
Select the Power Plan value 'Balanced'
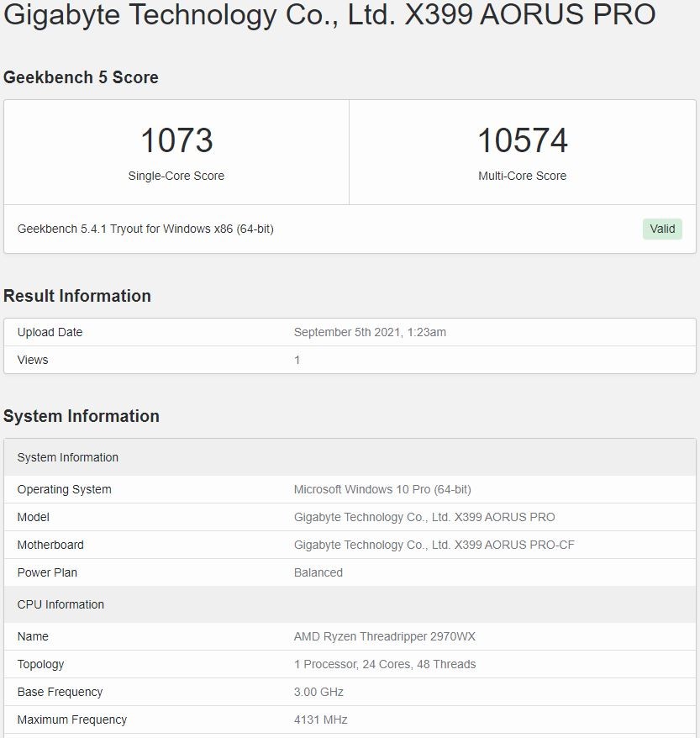coord(318,572)
